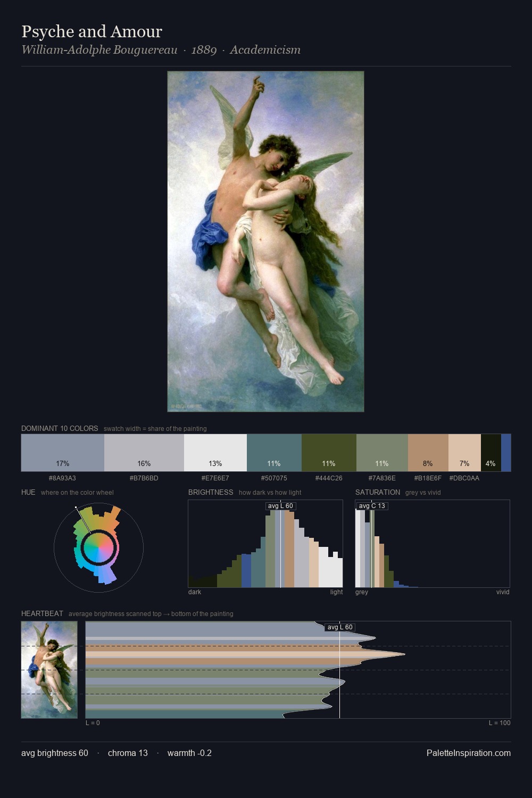Click the 'SATURATION' section heading
The height and width of the screenshot is (798, 532).
(378, 492)
